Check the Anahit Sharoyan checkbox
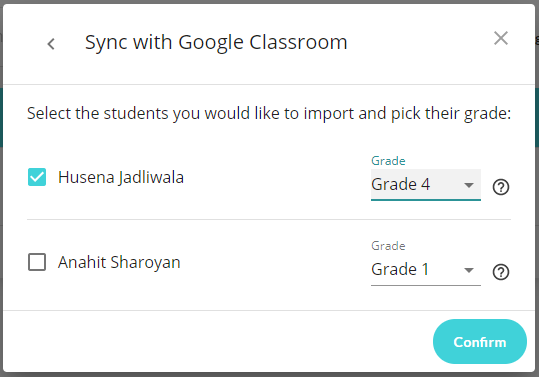The image size is (539, 377). 37,262
